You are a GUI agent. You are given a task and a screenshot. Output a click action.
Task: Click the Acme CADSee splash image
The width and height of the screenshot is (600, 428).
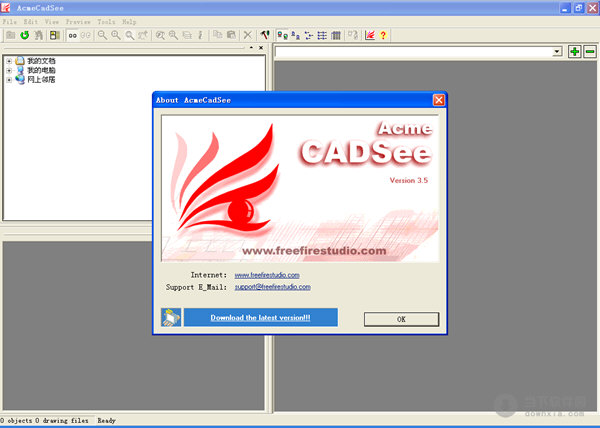pos(300,189)
